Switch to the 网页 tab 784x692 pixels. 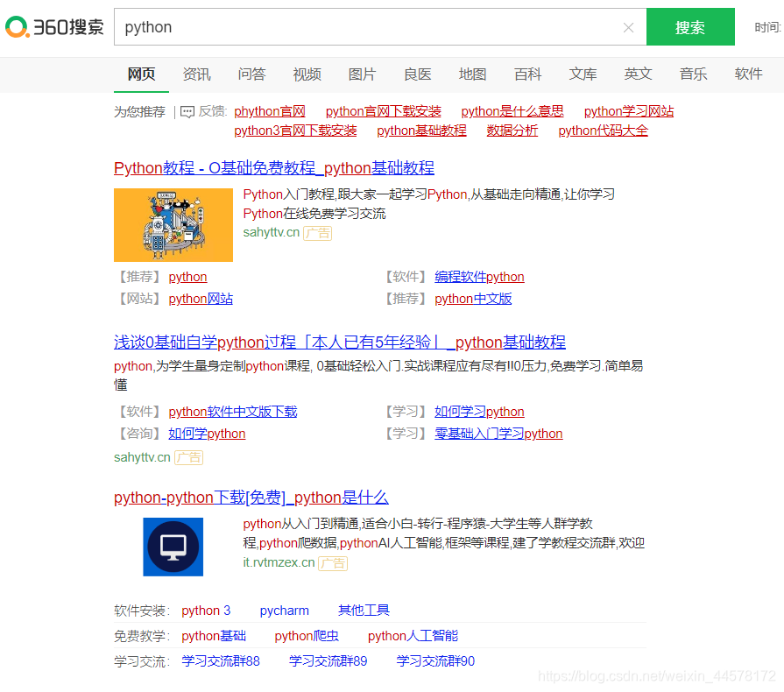click(142, 74)
